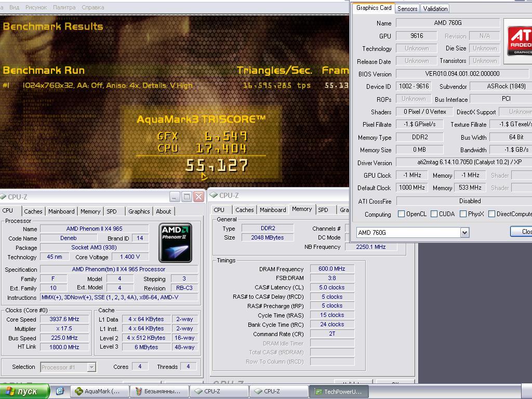532x399 pixels.
Task: Minimize the left CPU-Z window
Action: (x=175, y=197)
